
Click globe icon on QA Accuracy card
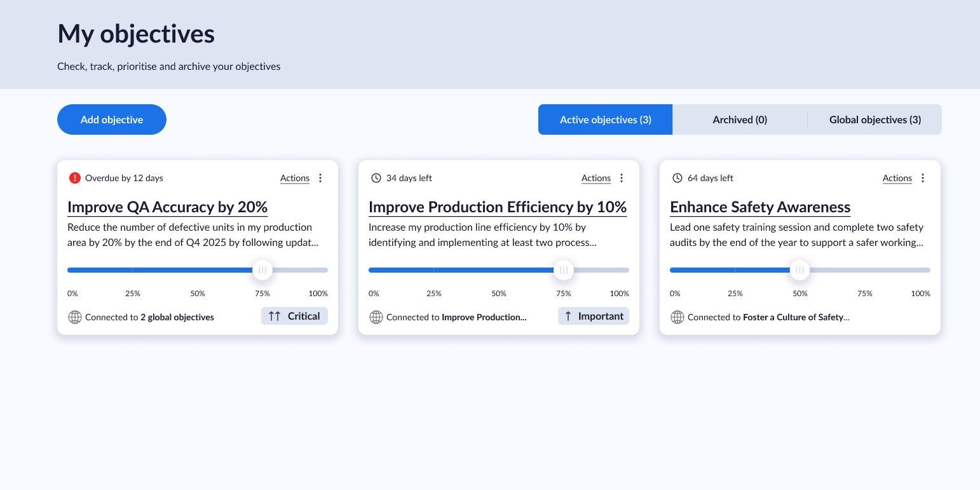tap(75, 317)
